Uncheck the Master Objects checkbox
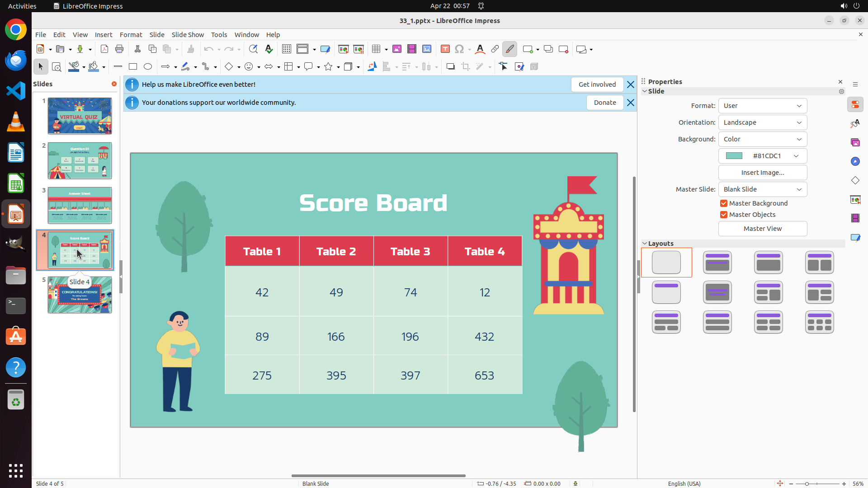 [724, 215]
